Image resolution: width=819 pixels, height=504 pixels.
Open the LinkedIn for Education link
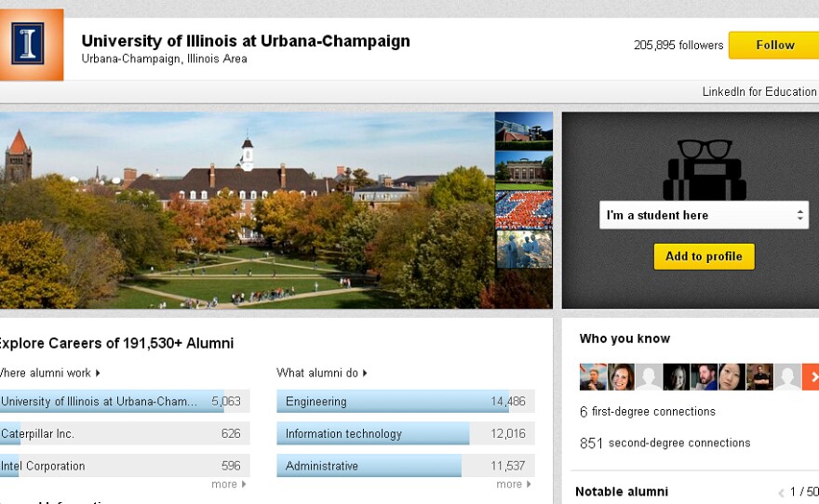[759, 91]
